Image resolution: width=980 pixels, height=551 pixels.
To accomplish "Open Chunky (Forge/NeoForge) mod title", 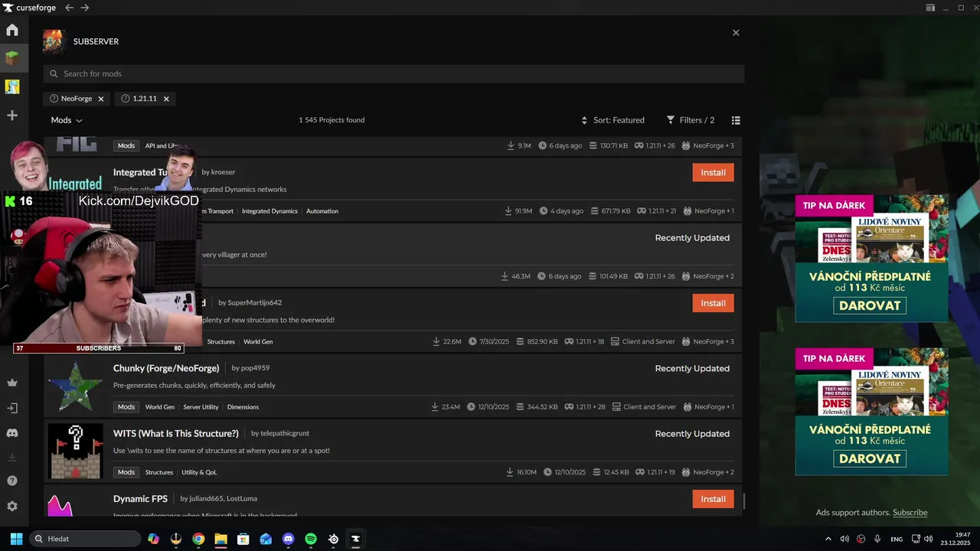I will pyautogui.click(x=166, y=368).
